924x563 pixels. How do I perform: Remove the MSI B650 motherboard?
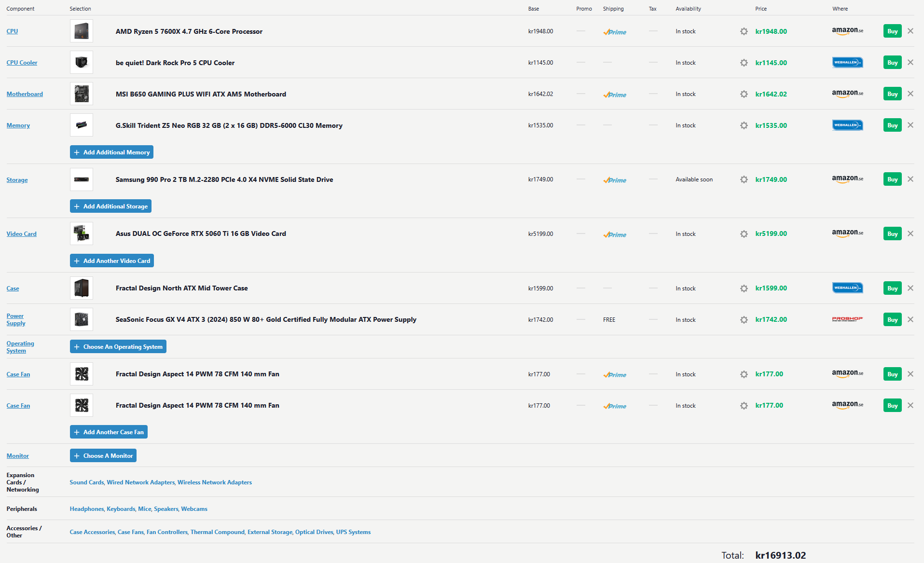[910, 94]
